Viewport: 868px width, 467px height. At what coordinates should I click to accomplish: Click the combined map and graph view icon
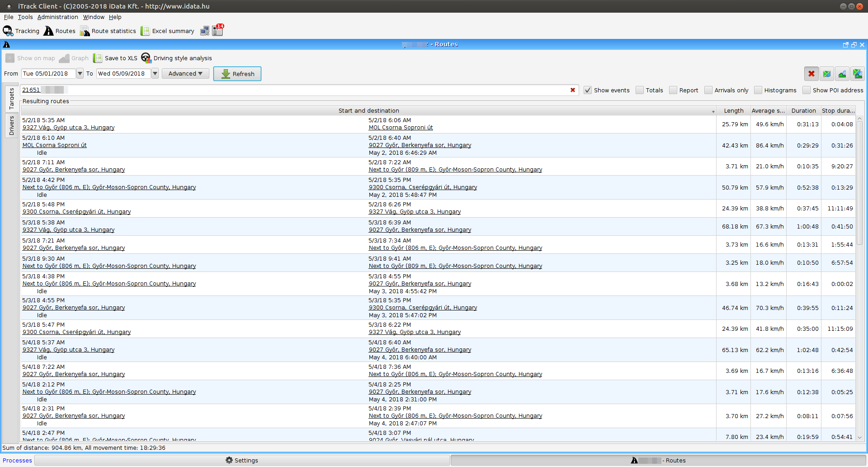point(857,74)
